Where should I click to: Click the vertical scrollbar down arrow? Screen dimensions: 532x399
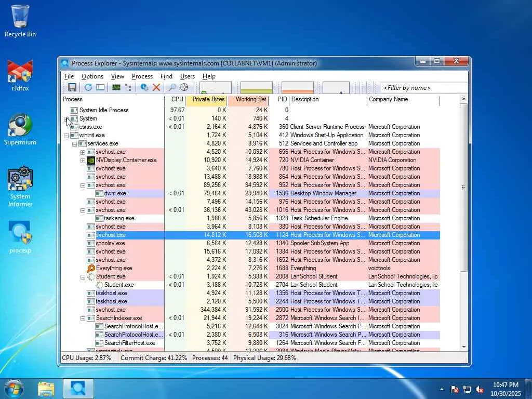(464, 347)
